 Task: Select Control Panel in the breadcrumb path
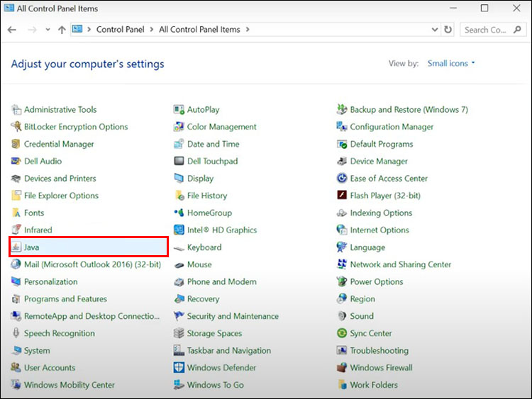[x=120, y=30]
